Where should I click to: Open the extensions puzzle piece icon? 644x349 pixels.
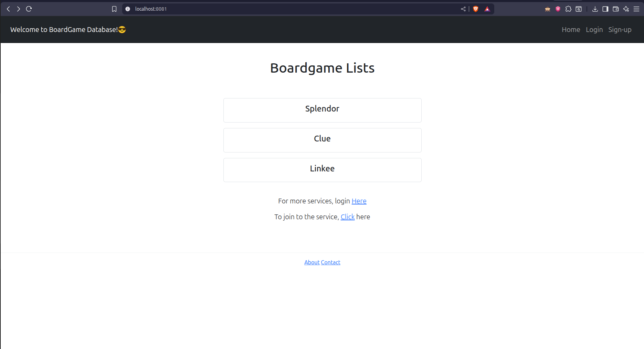click(x=568, y=9)
